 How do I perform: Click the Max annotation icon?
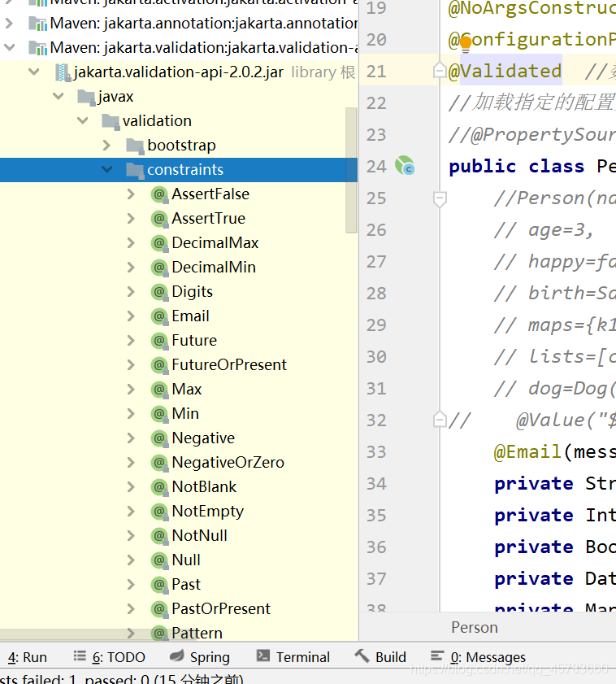[159, 390]
